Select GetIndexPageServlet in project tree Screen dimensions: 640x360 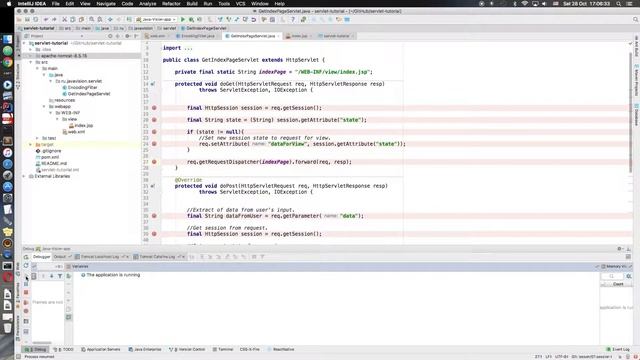[89, 94]
